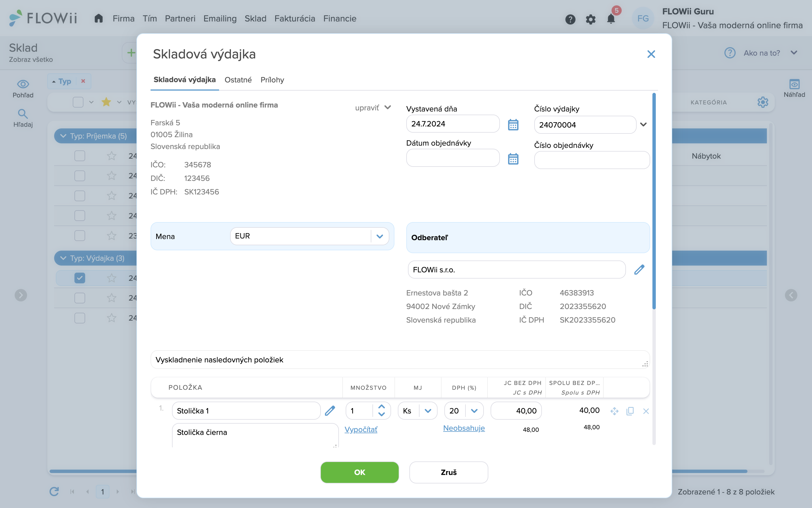This screenshot has height=508, width=812.
Task: Expand the Ako na to? chevron
Action: pyautogui.click(x=794, y=53)
